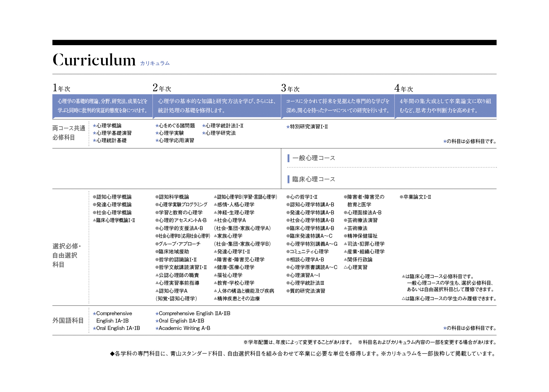
Task: Click 心理学研究法 course
Action: click(x=219, y=133)
